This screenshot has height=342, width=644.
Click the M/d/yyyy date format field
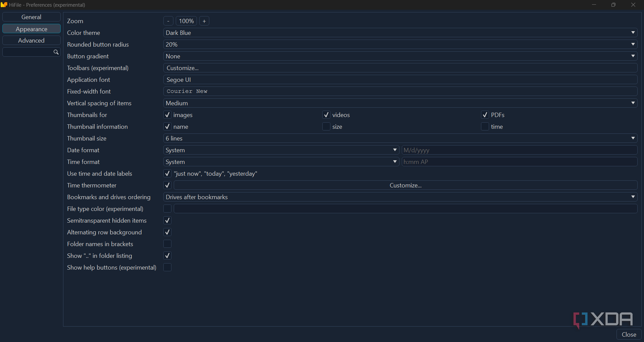(520, 150)
